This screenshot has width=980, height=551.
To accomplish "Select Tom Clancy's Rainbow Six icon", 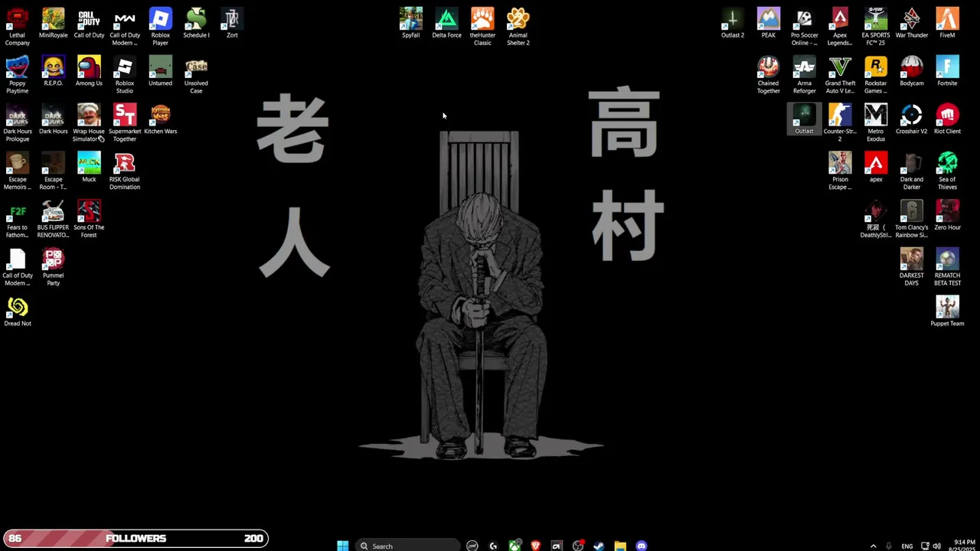I will point(912,220).
